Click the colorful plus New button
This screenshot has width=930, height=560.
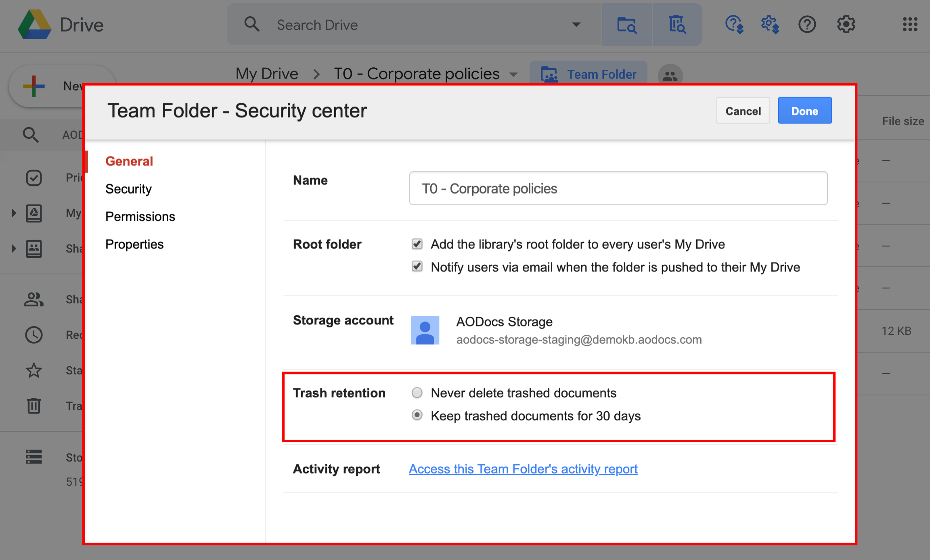(x=34, y=86)
